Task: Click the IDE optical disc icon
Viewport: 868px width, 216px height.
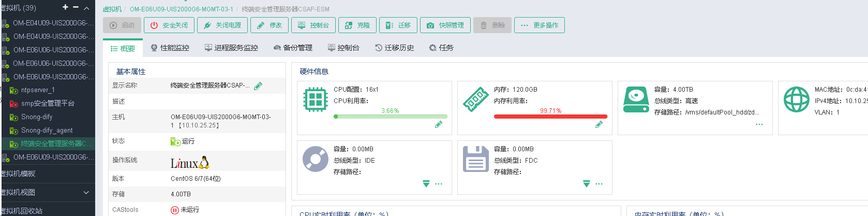Action: coord(316,159)
